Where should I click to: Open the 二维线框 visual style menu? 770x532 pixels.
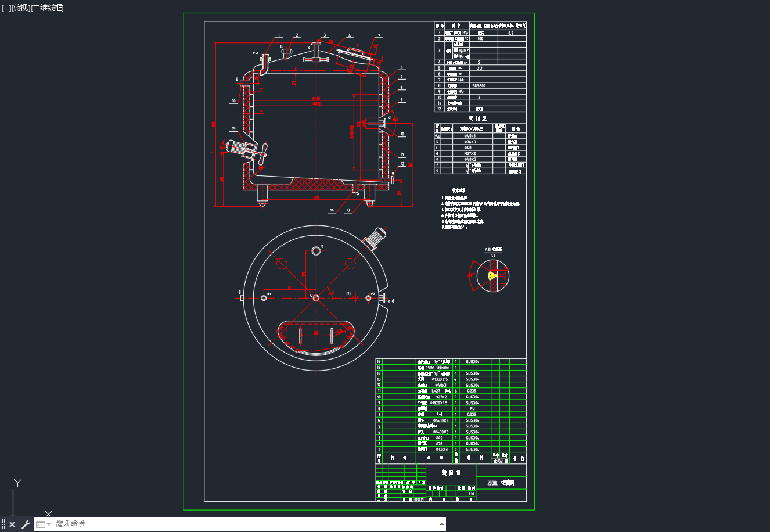pos(47,8)
